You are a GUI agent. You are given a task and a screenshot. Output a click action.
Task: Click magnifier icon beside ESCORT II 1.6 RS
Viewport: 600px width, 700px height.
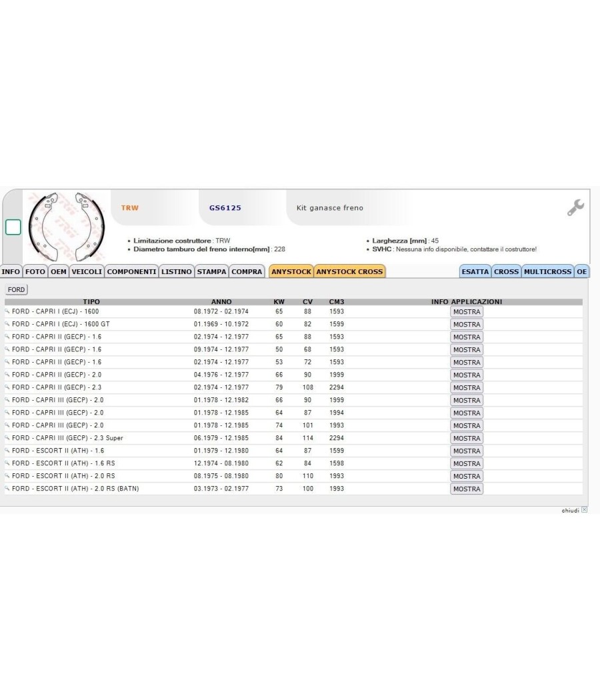point(7,463)
